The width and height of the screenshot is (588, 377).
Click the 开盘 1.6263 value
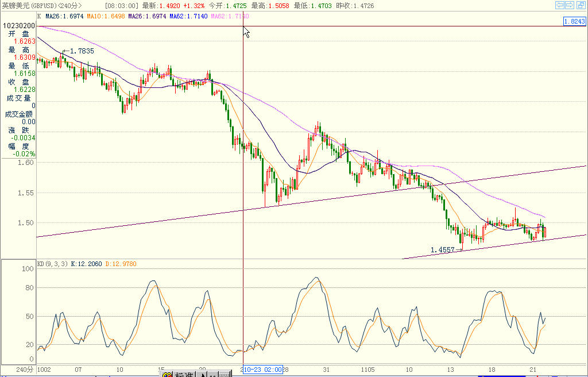point(24,41)
